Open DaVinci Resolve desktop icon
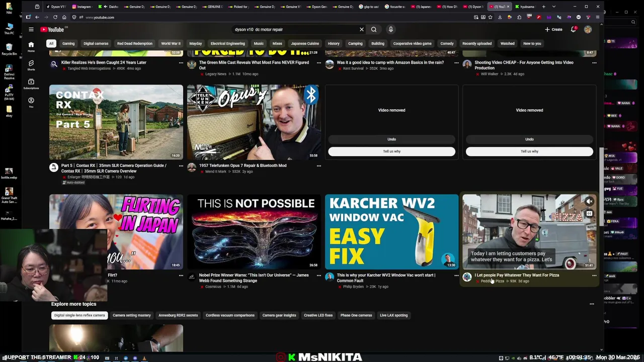This screenshot has height=362, width=644. coord(9,71)
